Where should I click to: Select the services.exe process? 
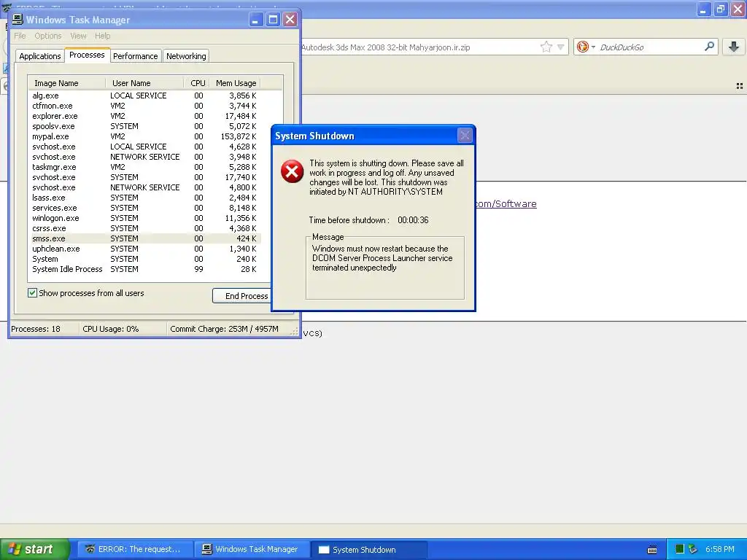pos(145,208)
